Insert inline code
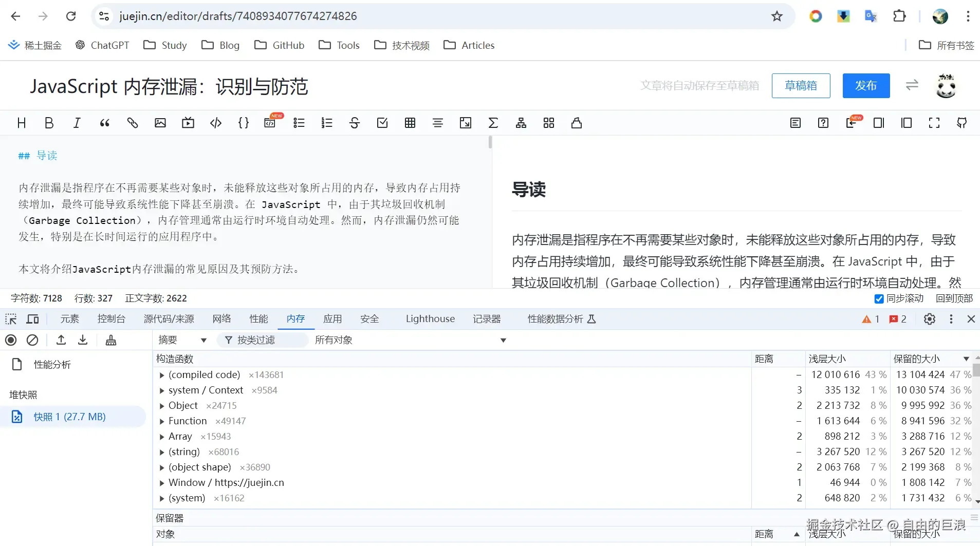The width and height of the screenshot is (980, 546). click(x=216, y=123)
